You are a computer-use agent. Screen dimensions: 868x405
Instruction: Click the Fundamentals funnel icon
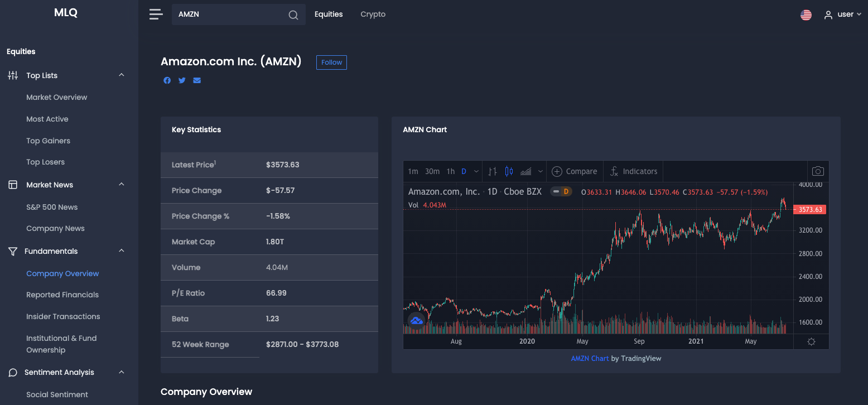pyautogui.click(x=13, y=252)
